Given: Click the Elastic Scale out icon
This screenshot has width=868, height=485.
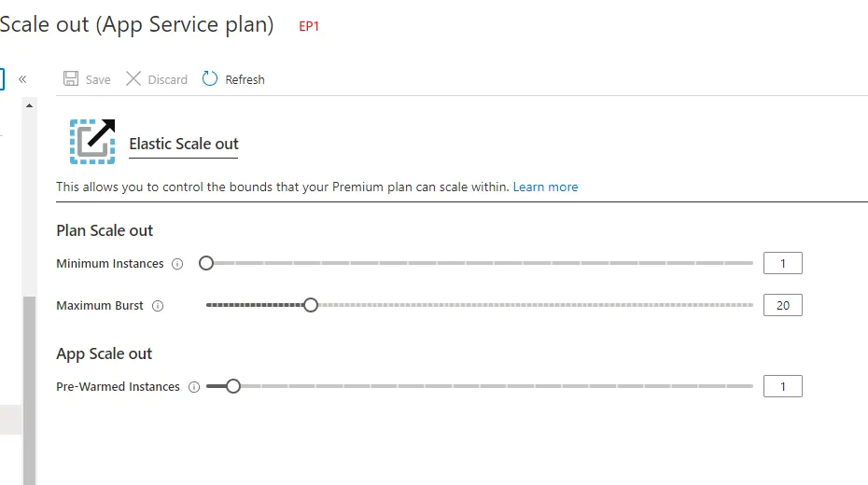Looking at the screenshot, I should tap(92, 141).
